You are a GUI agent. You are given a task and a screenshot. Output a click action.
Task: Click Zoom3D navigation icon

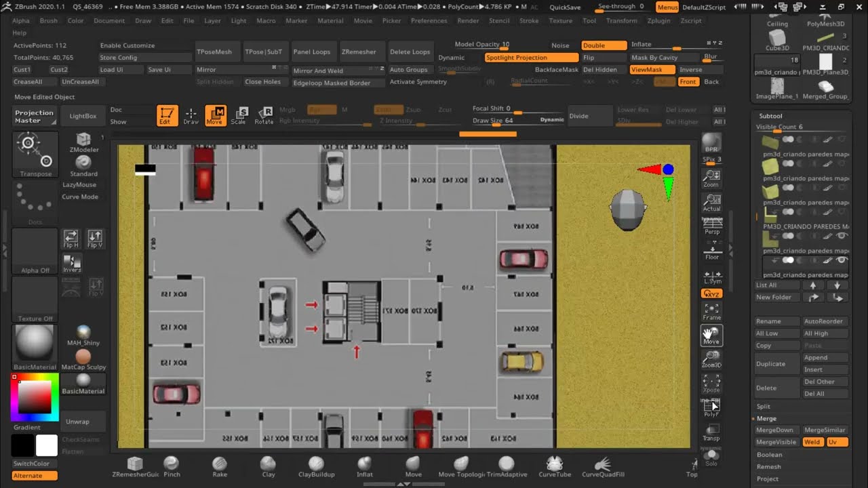(x=711, y=359)
